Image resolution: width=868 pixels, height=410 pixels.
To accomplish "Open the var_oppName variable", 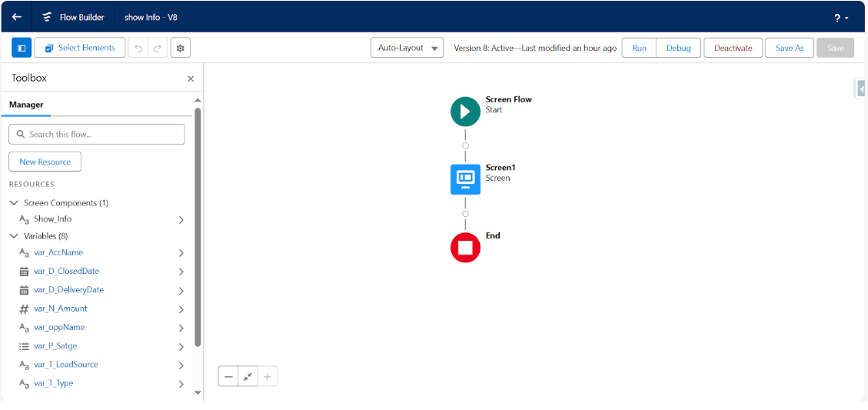I will point(59,327).
